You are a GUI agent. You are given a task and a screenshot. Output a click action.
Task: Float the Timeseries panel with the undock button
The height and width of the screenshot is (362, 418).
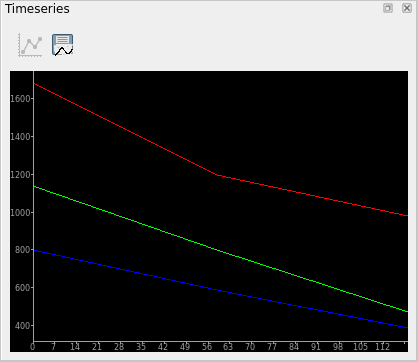tap(388, 8)
